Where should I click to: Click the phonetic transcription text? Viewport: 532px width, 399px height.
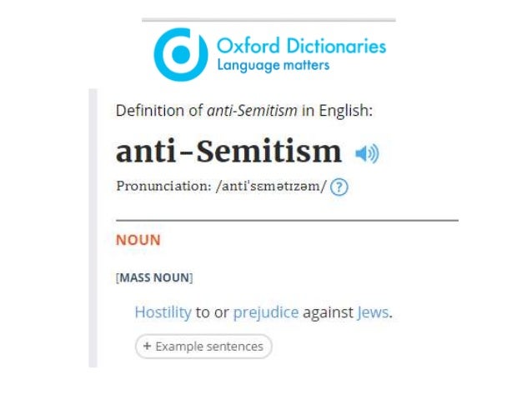pos(271,186)
